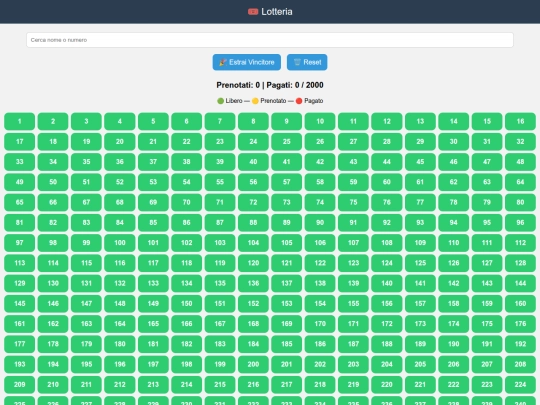Choose ticket 219

point(353,385)
